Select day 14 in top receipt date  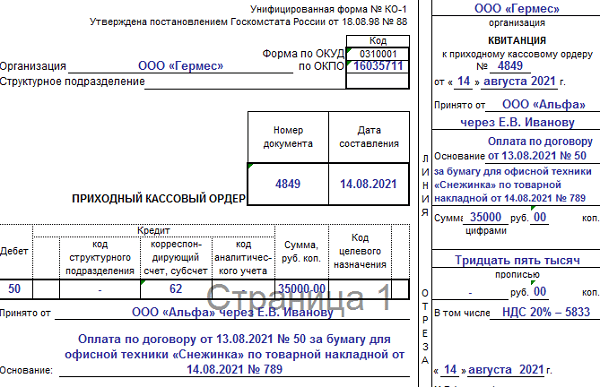pos(463,81)
